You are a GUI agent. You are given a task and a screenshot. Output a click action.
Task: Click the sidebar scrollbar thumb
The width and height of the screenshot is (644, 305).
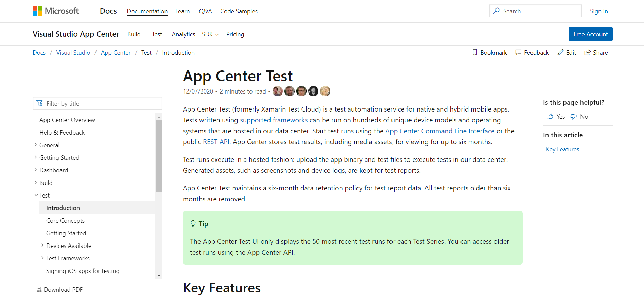point(159,156)
